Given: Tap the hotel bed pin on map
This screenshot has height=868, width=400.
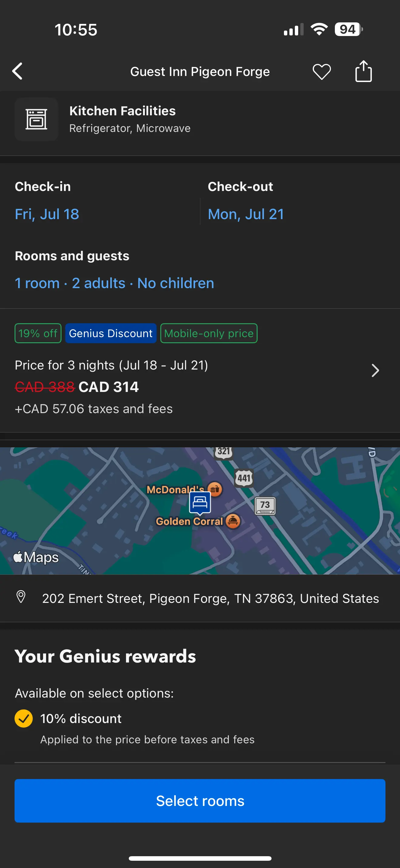Looking at the screenshot, I should coord(200,503).
